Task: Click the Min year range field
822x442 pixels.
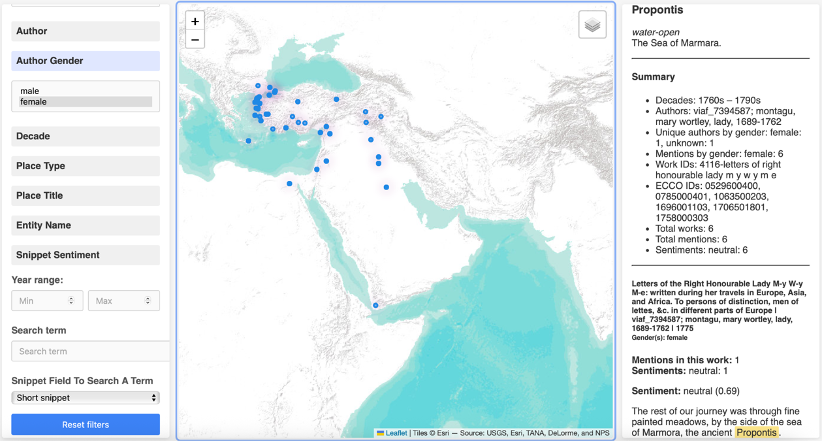Action: click(x=46, y=300)
